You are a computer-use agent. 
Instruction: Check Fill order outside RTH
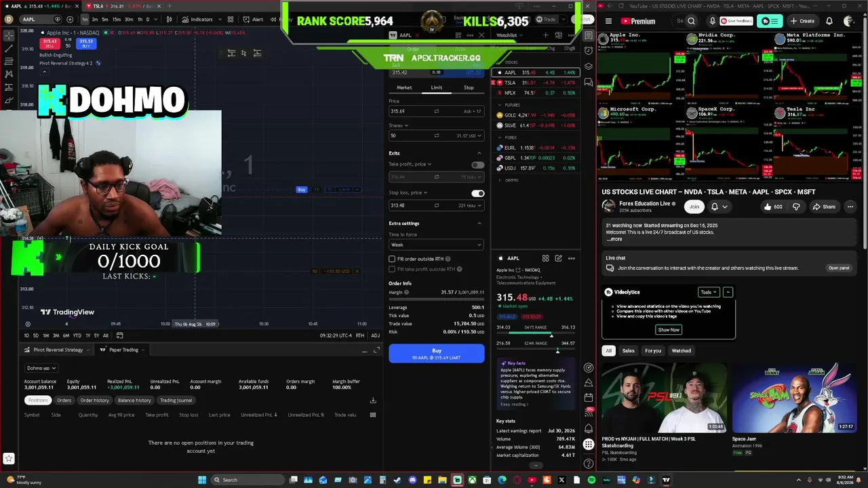coord(392,259)
